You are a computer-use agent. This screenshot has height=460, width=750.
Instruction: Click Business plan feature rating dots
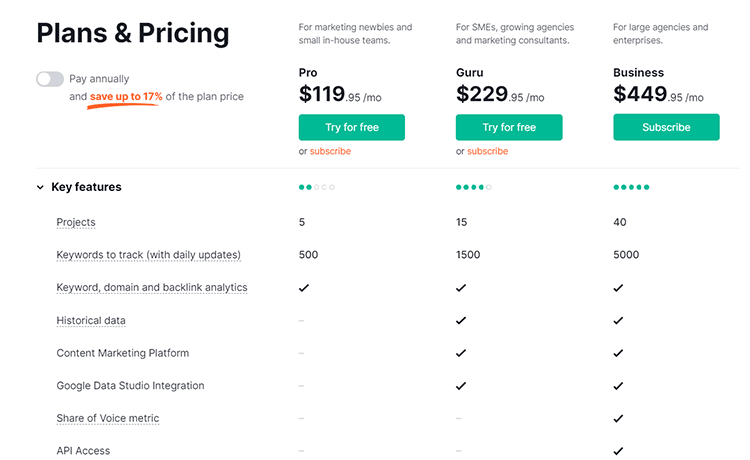tap(631, 187)
